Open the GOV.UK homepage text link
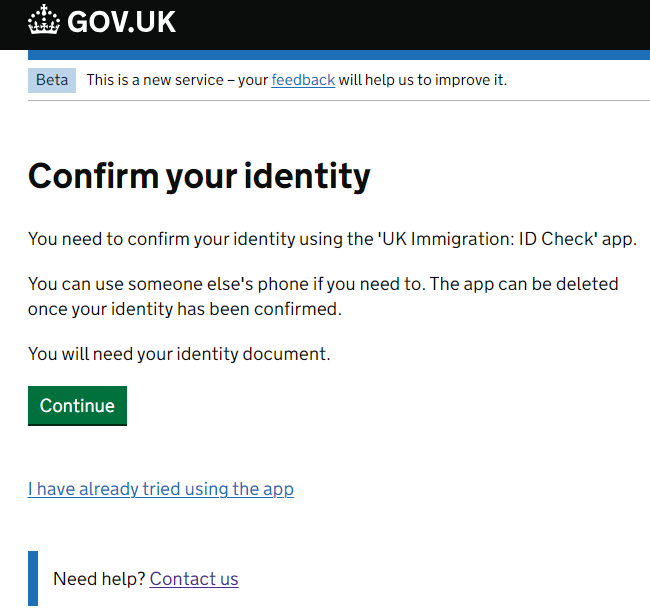The width and height of the screenshot is (650, 612). [121, 22]
